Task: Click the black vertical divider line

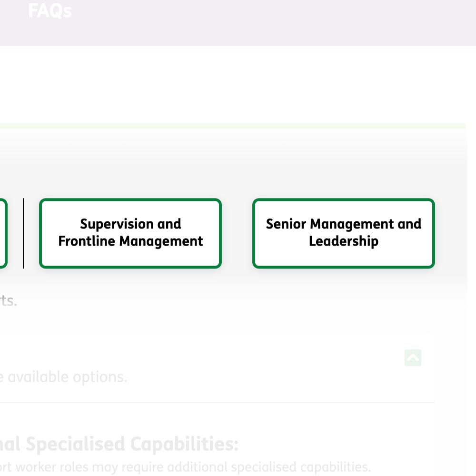Action: (x=23, y=233)
